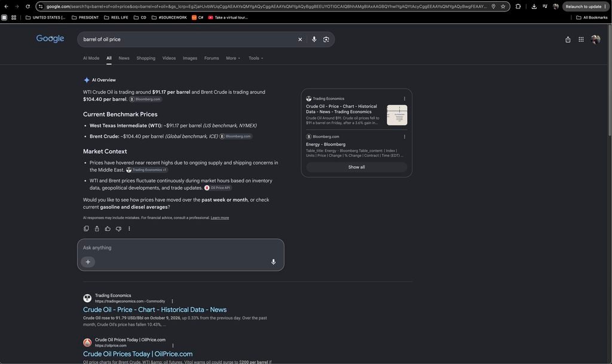The image size is (612, 364).
Task: Open more options below the AI Overview
Action: 129,229
